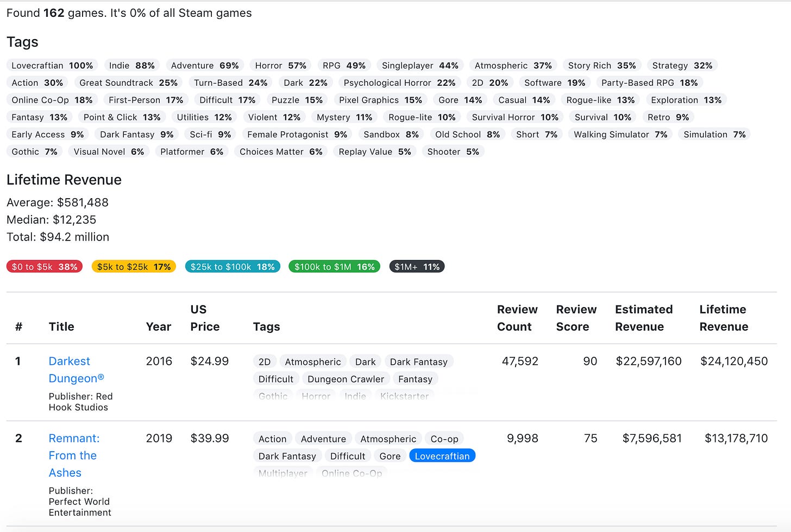Click the highlighted blue Lovecraftian tag
Viewport: 791px width, 532px height.
(x=442, y=456)
